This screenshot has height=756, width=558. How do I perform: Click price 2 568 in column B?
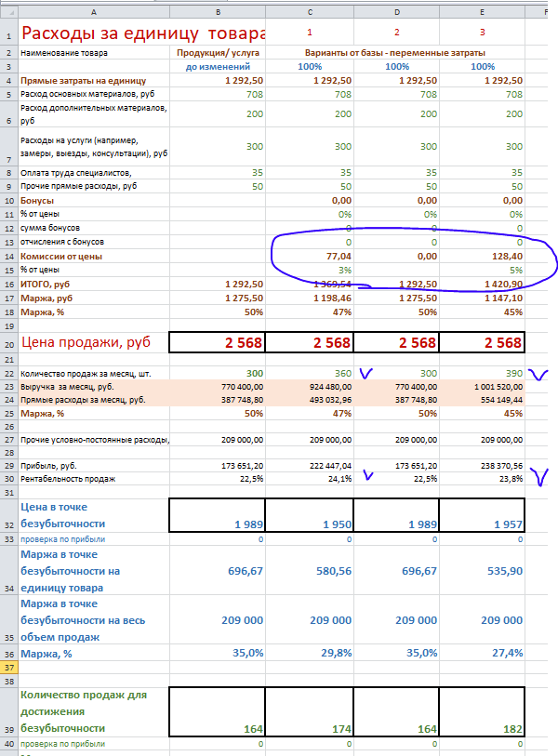243,343
